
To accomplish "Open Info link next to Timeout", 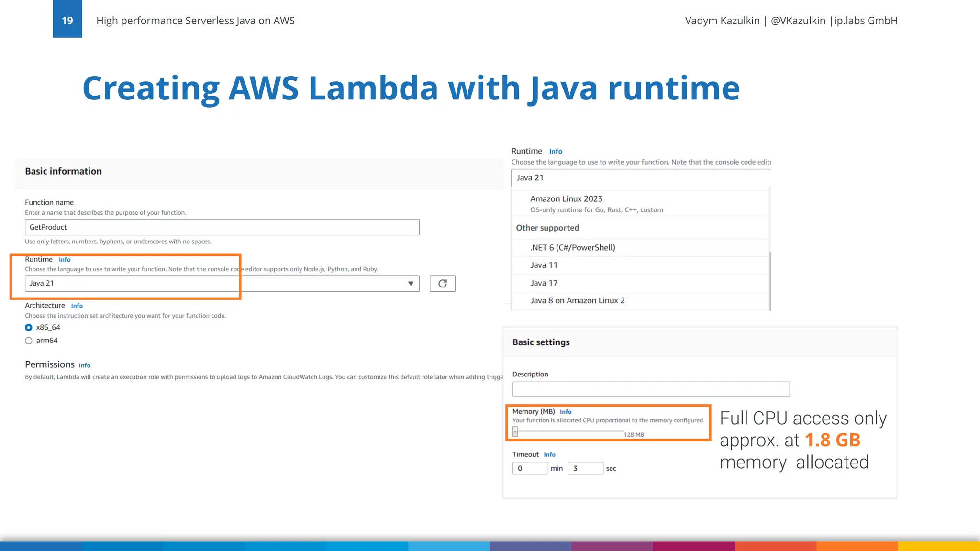I will (x=549, y=455).
